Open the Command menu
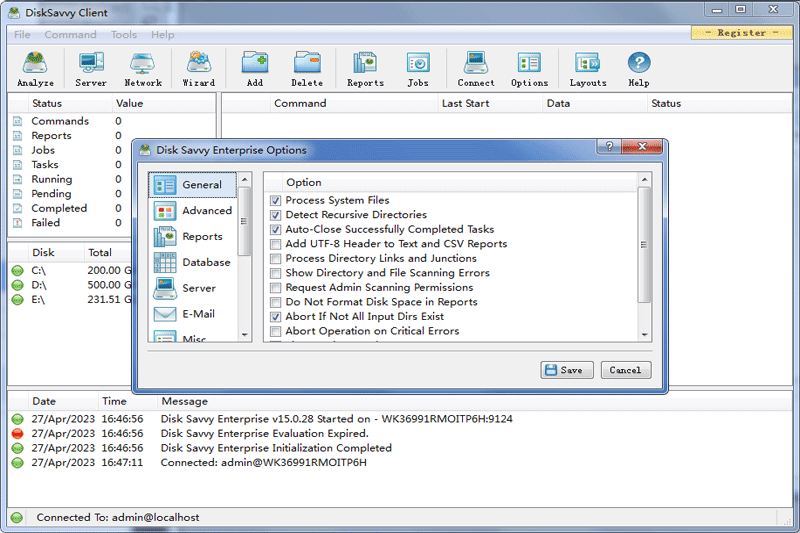The height and width of the screenshot is (533, 800). (x=70, y=35)
